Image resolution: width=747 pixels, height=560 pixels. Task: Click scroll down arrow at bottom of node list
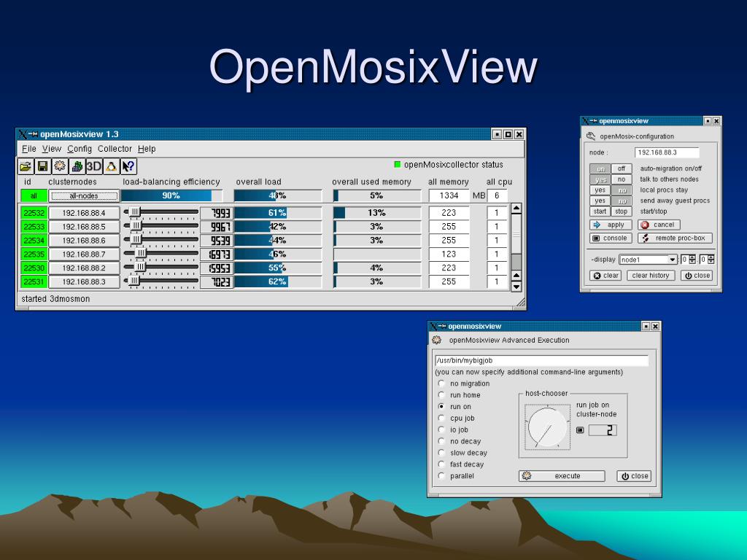[516, 287]
